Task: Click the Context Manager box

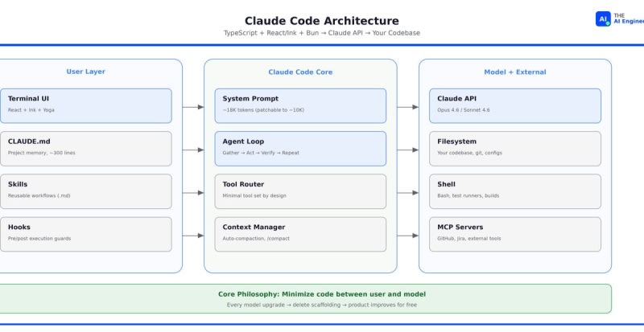Action: tap(300, 234)
